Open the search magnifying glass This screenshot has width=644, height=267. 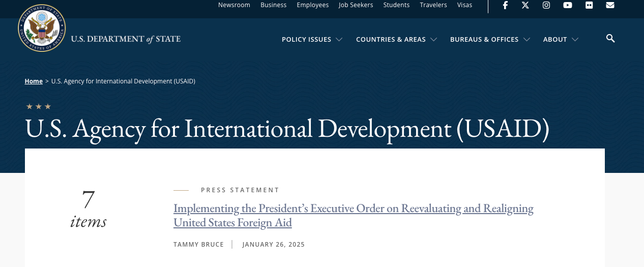(x=610, y=39)
